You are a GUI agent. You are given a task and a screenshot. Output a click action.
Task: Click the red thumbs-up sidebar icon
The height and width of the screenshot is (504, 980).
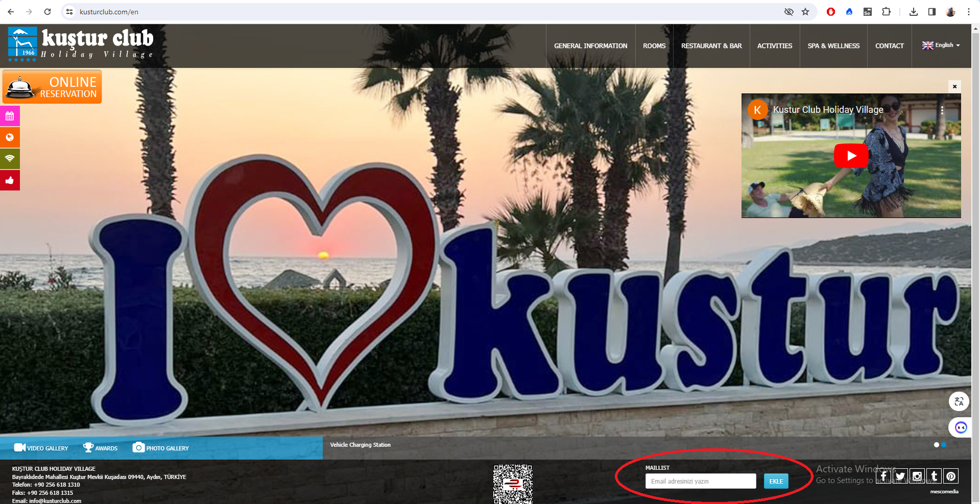point(10,180)
